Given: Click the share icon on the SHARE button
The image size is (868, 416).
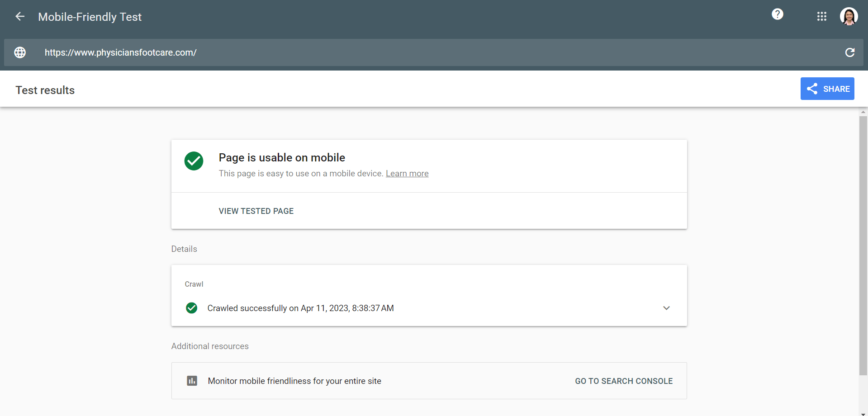Looking at the screenshot, I should [813, 89].
